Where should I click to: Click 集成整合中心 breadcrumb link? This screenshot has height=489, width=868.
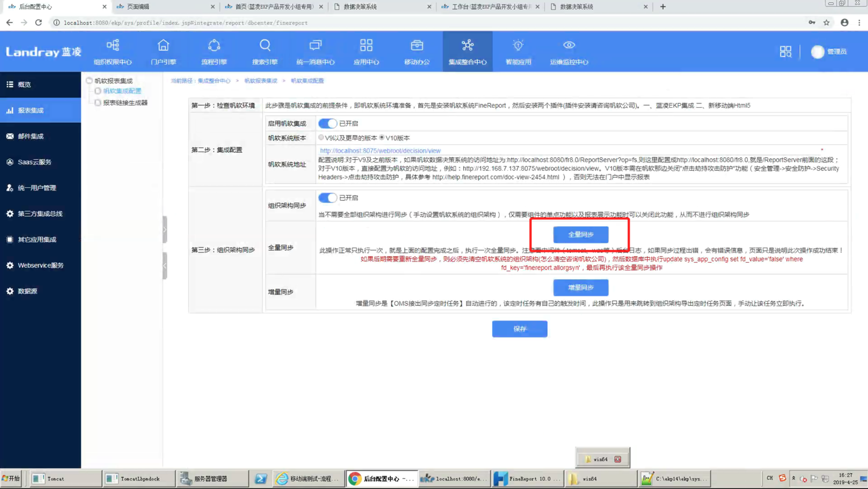[214, 80]
